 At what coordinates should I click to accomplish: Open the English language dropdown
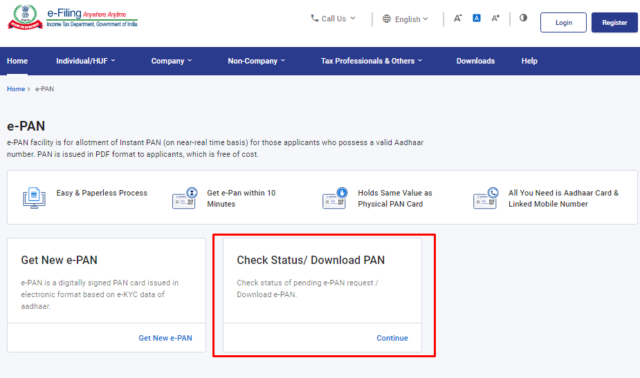click(x=405, y=19)
